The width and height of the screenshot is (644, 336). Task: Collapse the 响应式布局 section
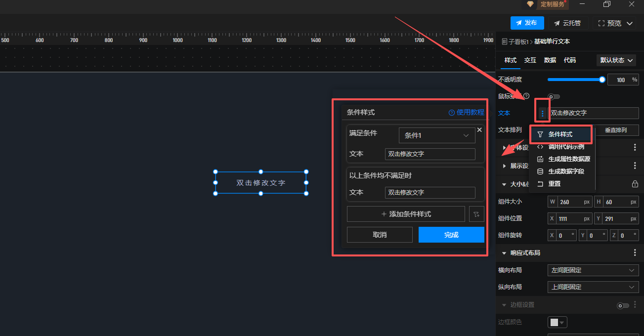tap(504, 253)
